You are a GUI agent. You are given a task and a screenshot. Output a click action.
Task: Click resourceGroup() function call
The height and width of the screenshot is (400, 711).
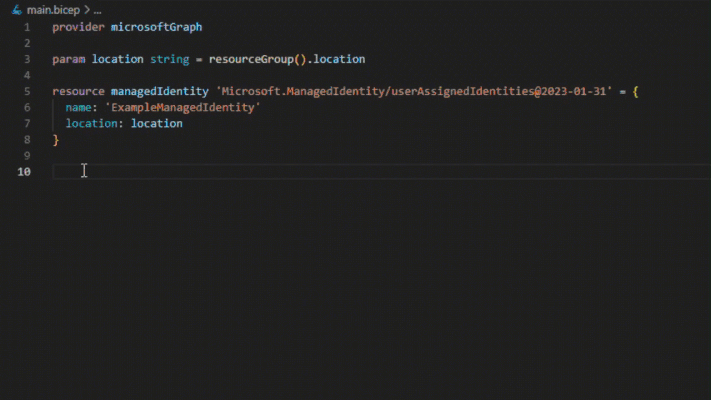258,59
